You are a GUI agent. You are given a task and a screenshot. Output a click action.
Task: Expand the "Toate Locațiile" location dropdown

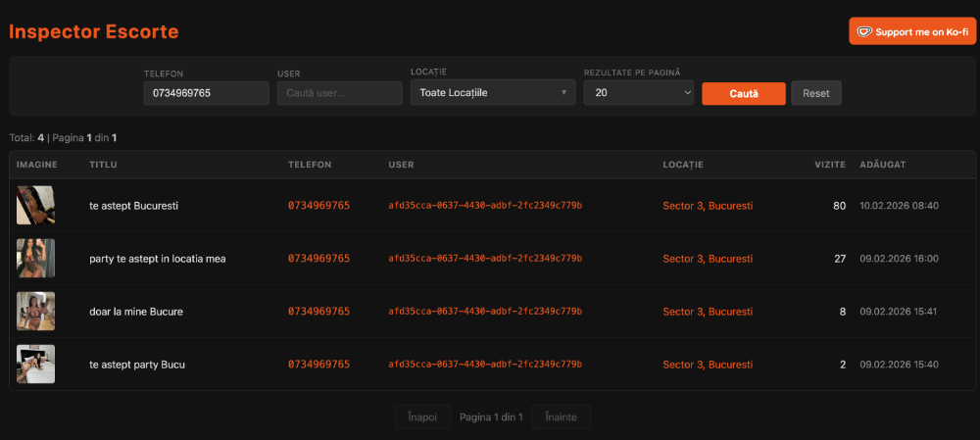pos(492,93)
